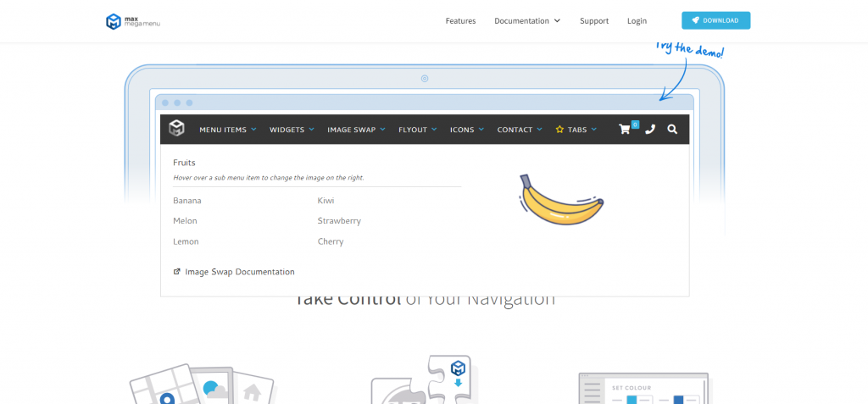Click the phone icon in menu bar
Image resolution: width=868 pixels, height=404 pixels.
pos(650,130)
